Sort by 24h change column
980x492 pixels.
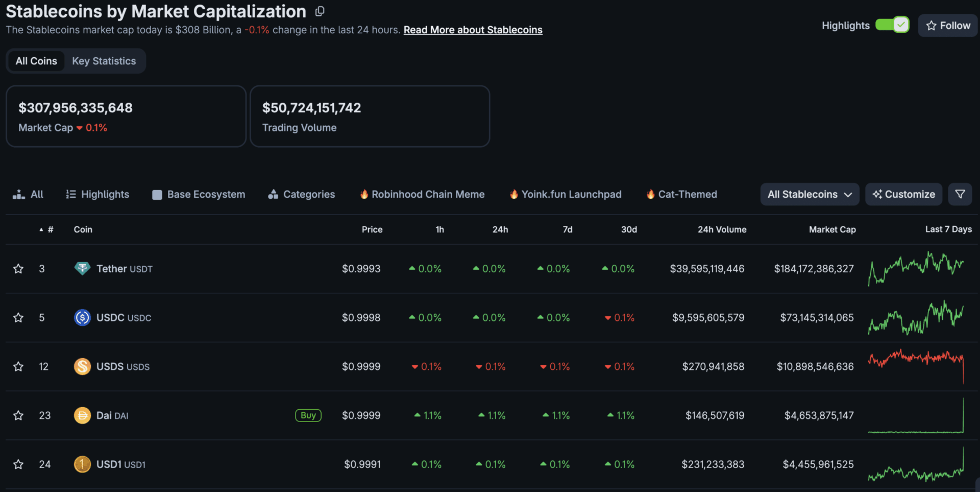(x=500, y=230)
